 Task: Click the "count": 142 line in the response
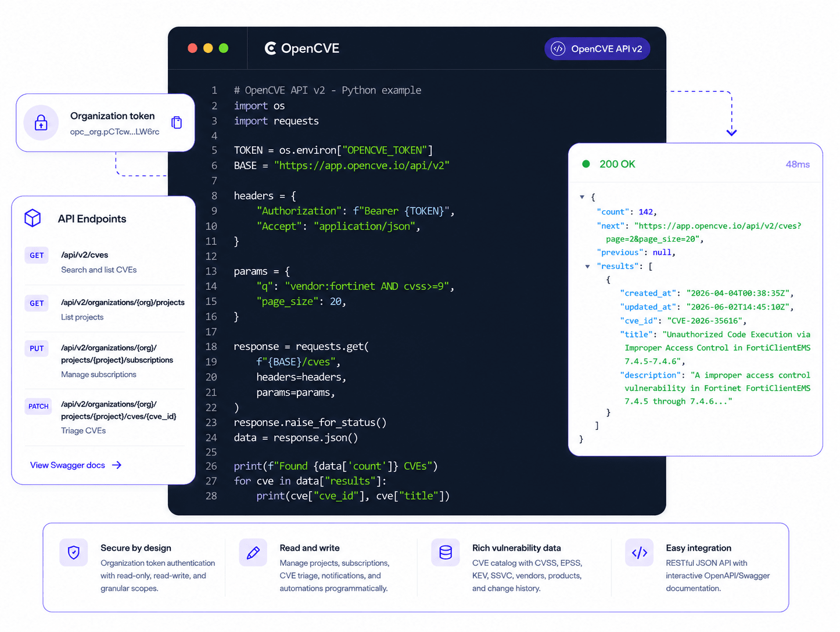click(x=627, y=212)
